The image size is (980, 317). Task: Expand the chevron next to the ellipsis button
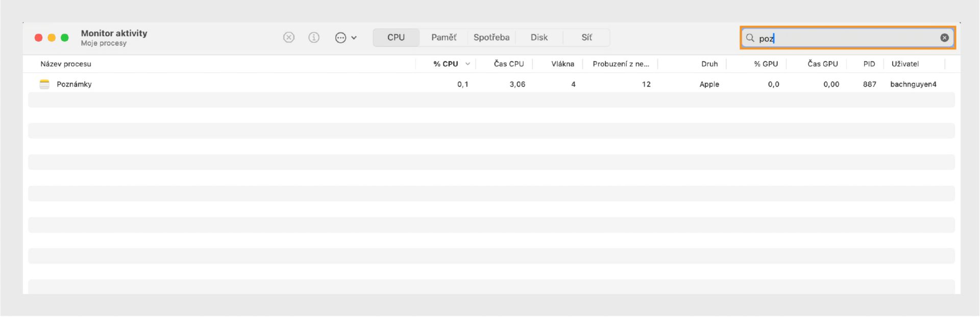click(x=354, y=38)
